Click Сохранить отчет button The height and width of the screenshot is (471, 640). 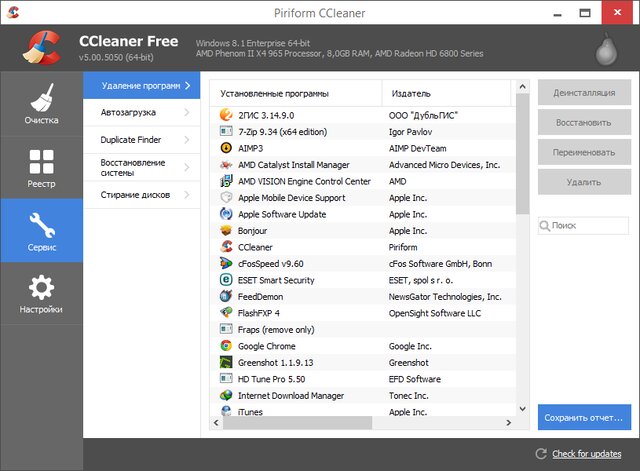point(584,417)
